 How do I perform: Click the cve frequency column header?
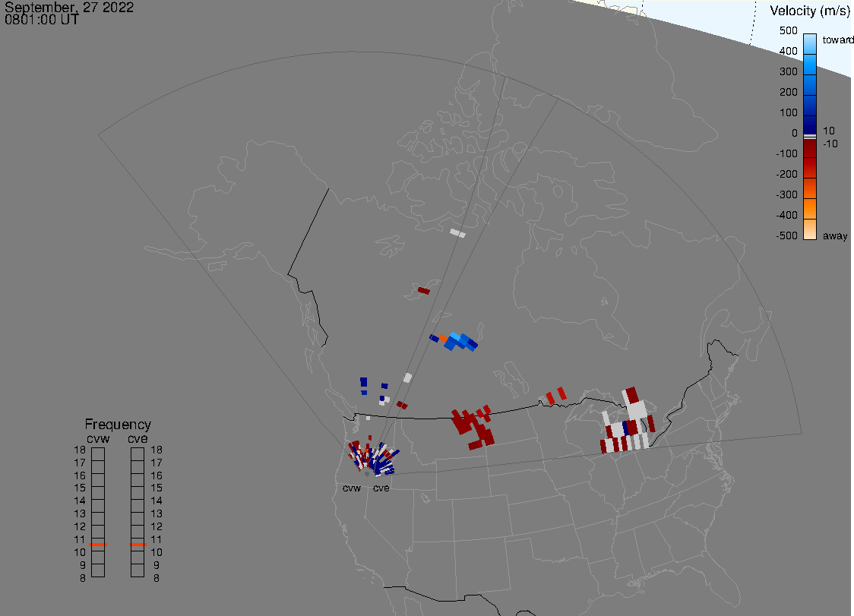[x=138, y=438]
